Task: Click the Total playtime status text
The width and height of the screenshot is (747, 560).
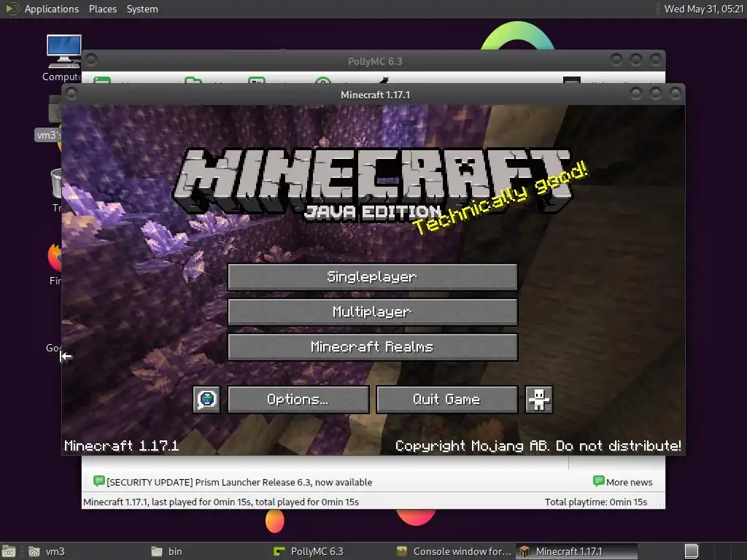Action: tap(596, 502)
